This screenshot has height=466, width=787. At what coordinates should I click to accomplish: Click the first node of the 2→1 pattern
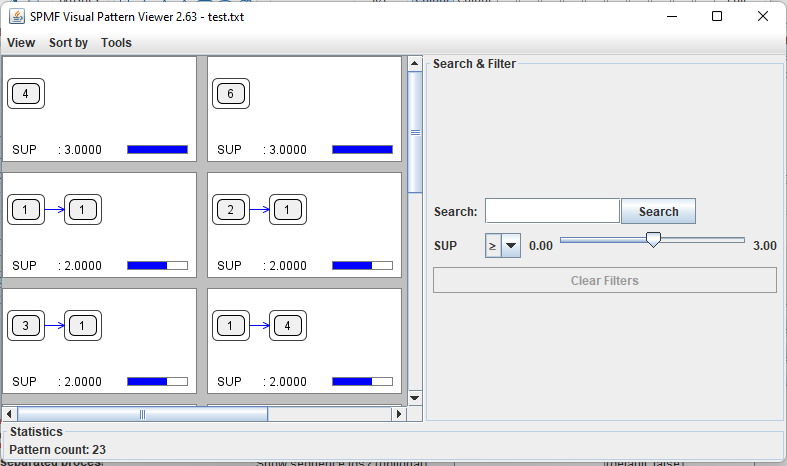[x=231, y=210]
